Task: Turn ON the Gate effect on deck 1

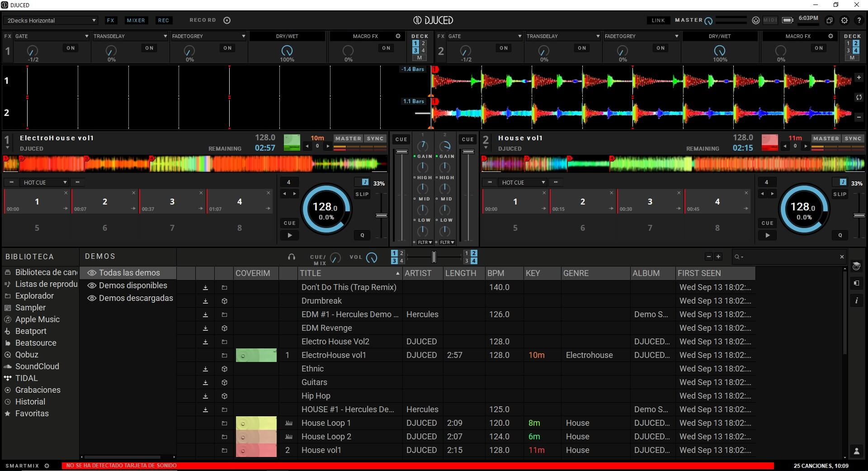Action: tap(71, 48)
